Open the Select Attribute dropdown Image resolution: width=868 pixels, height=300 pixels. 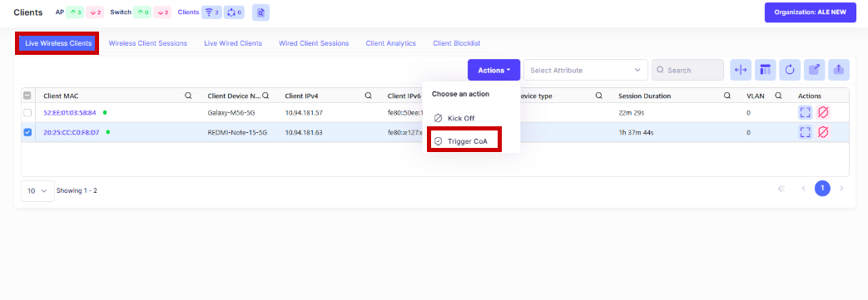[586, 70]
